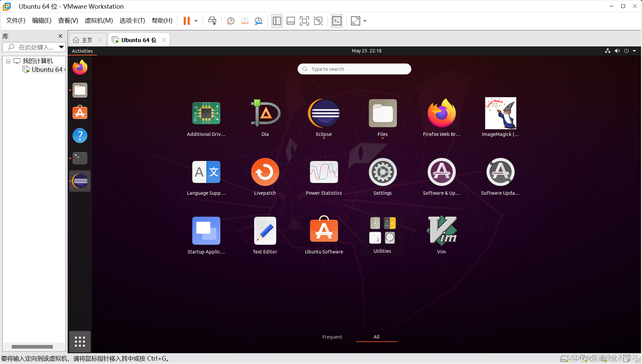Toggle the console view button
The height and width of the screenshot is (364, 642).
pos(337,21)
